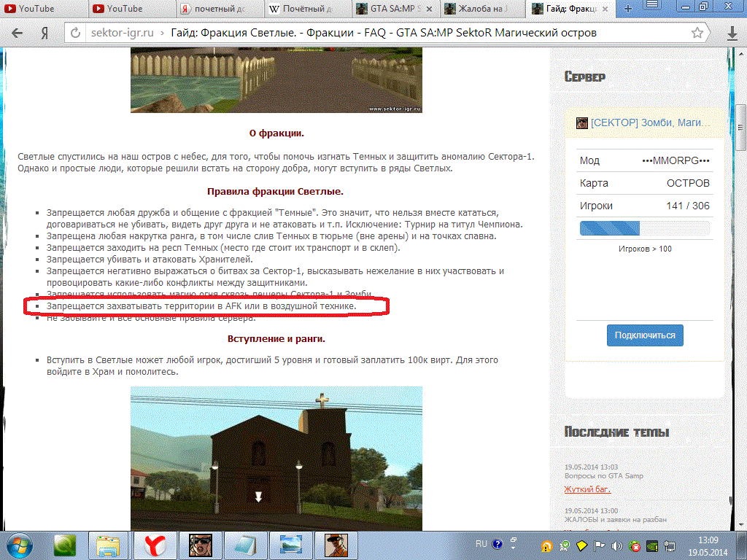Click the NVIDIA tray icon

[652, 545]
